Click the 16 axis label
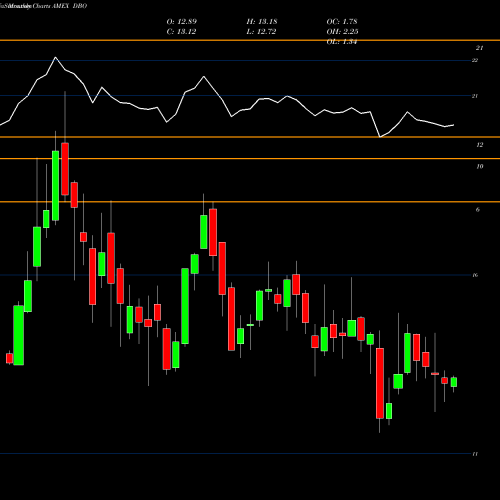 click(x=475, y=275)
